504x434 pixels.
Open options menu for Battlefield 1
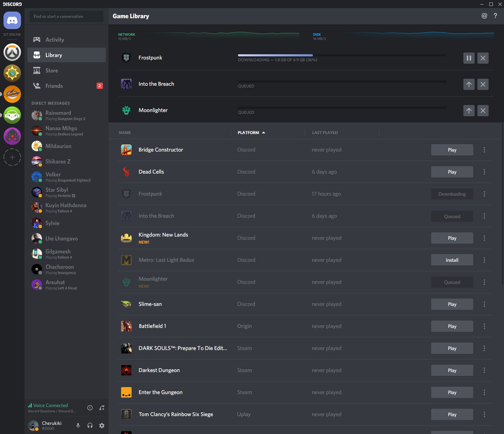click(x=484, y=326)
